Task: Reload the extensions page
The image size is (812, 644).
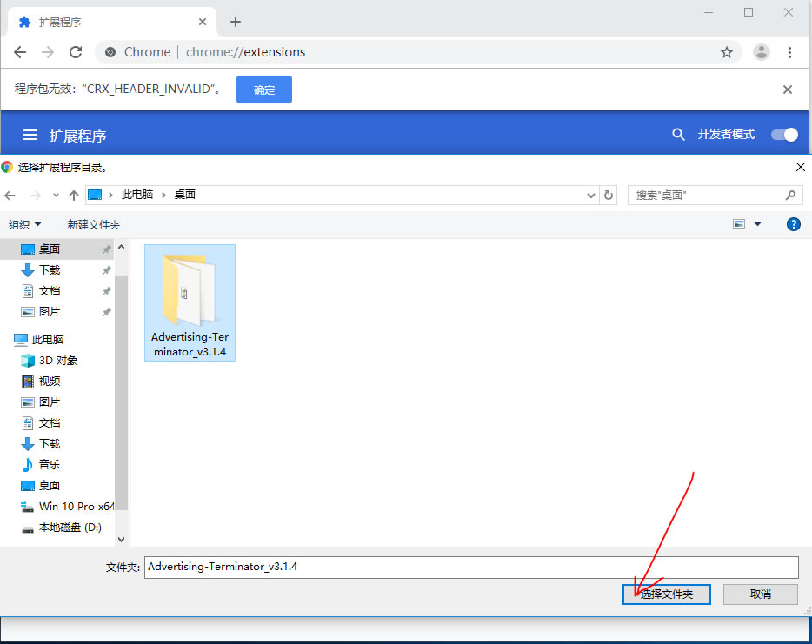Action: point(76,52)
